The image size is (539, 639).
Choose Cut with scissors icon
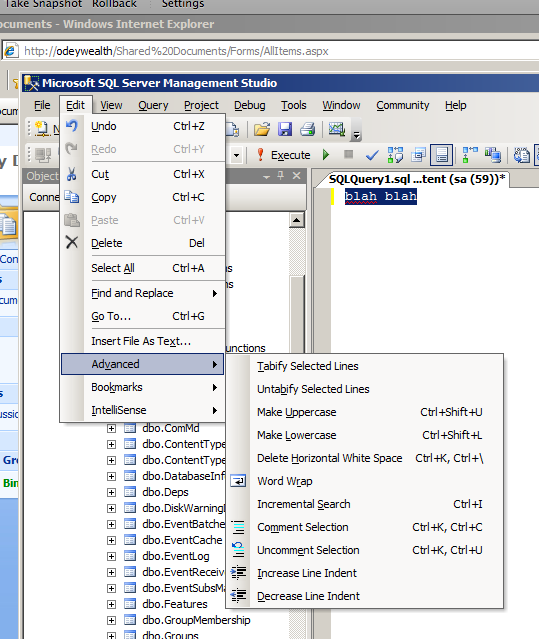pos(143,174)
